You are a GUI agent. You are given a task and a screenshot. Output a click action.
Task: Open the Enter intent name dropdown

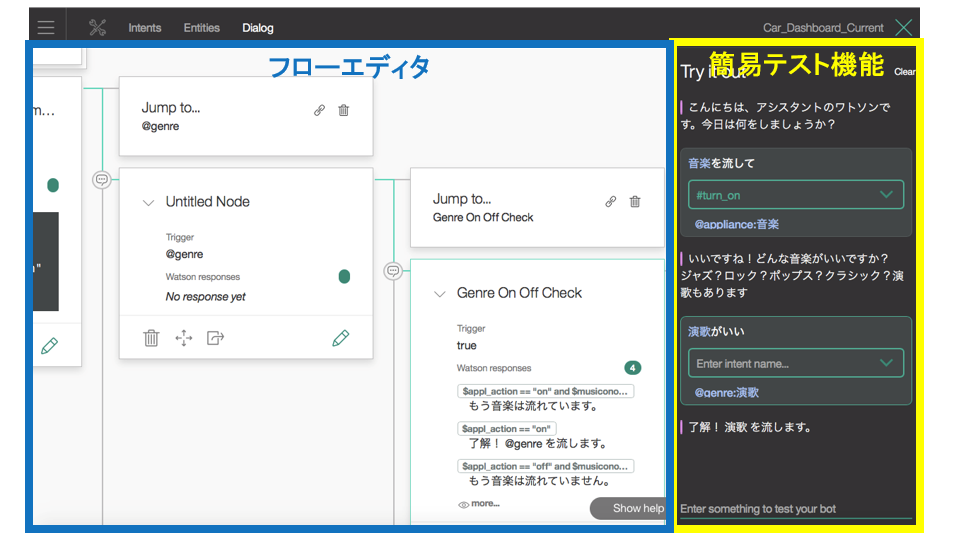click(x=796, y=363)
